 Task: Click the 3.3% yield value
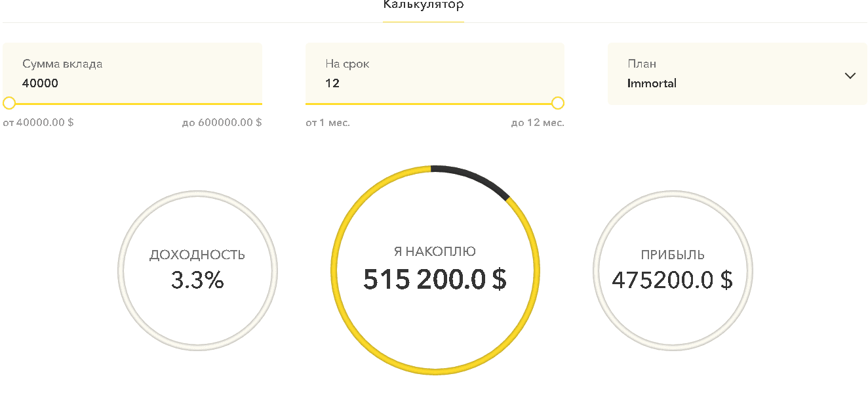[197, 280]
